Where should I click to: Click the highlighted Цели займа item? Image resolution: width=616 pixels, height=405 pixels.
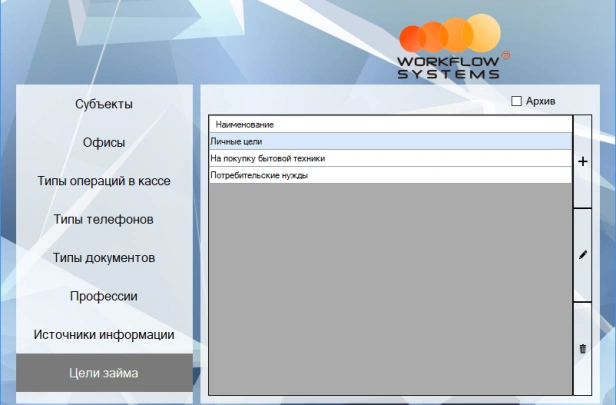(104, 373)
